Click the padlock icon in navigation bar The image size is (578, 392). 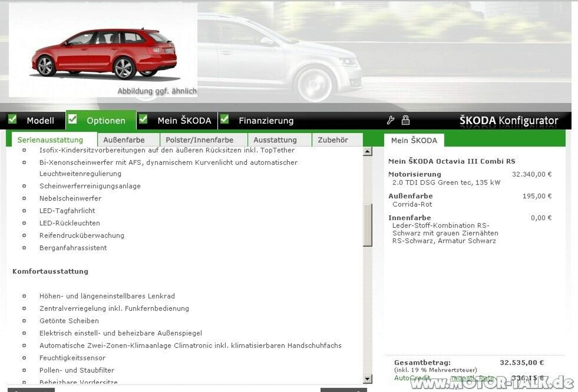tap(406, 120)
